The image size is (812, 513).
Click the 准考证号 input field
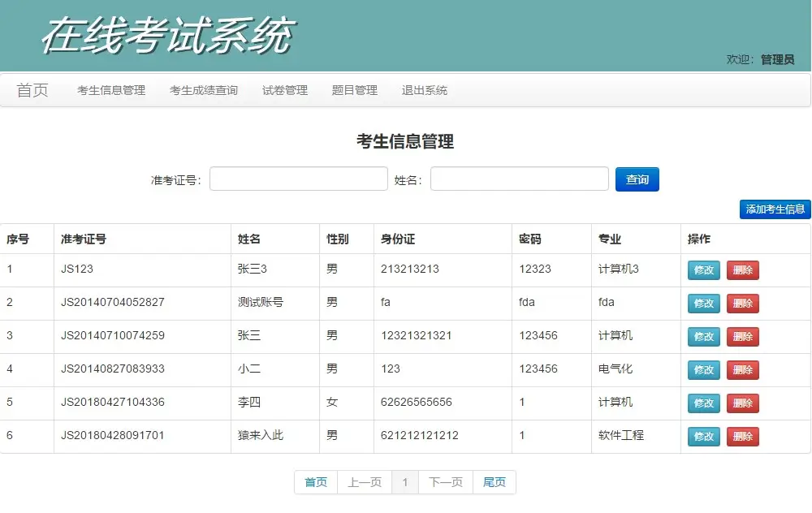298,179
